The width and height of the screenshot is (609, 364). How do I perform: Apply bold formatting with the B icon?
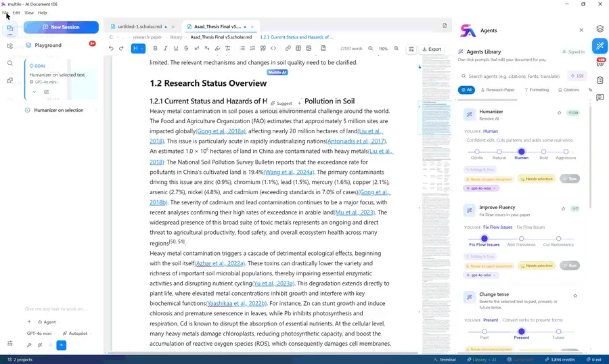[x=156, y=49]
